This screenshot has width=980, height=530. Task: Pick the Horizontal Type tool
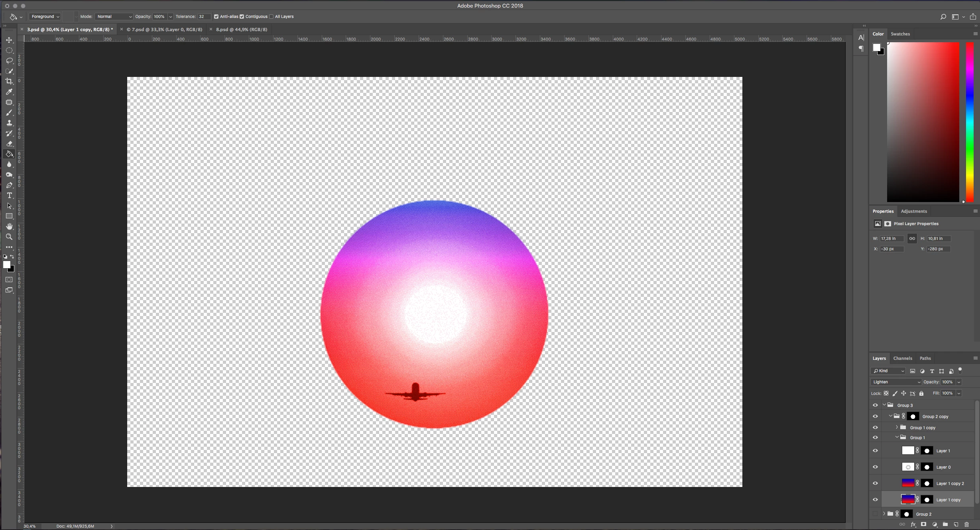coord(9,195)
